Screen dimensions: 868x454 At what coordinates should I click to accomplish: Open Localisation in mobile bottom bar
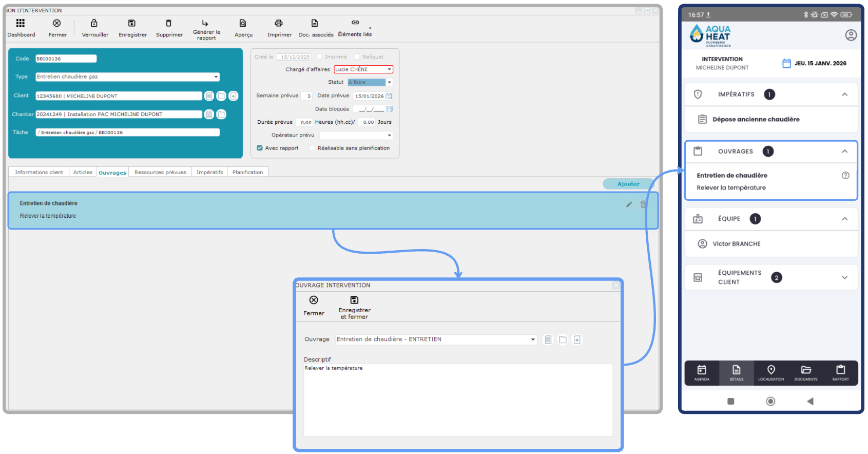771,372
